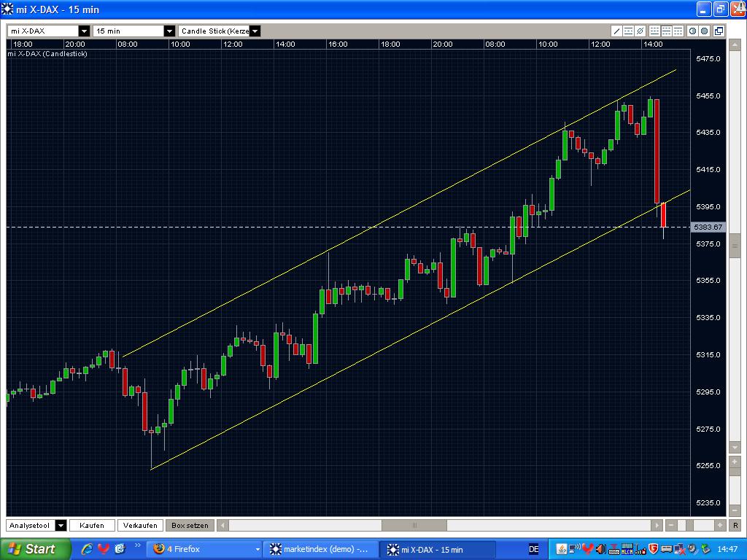
Task: Click the Box setzen button
Action: coord(190,525)
